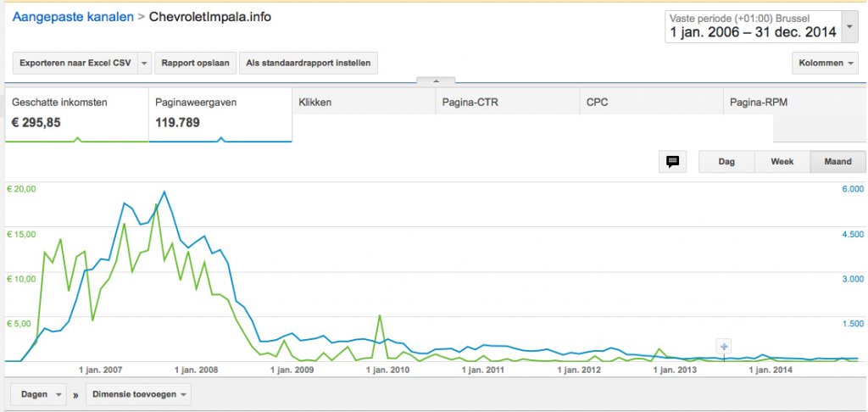Select the Klikken metric tab
The width and height of the screenshot is (868, 412).
[364, 102]
